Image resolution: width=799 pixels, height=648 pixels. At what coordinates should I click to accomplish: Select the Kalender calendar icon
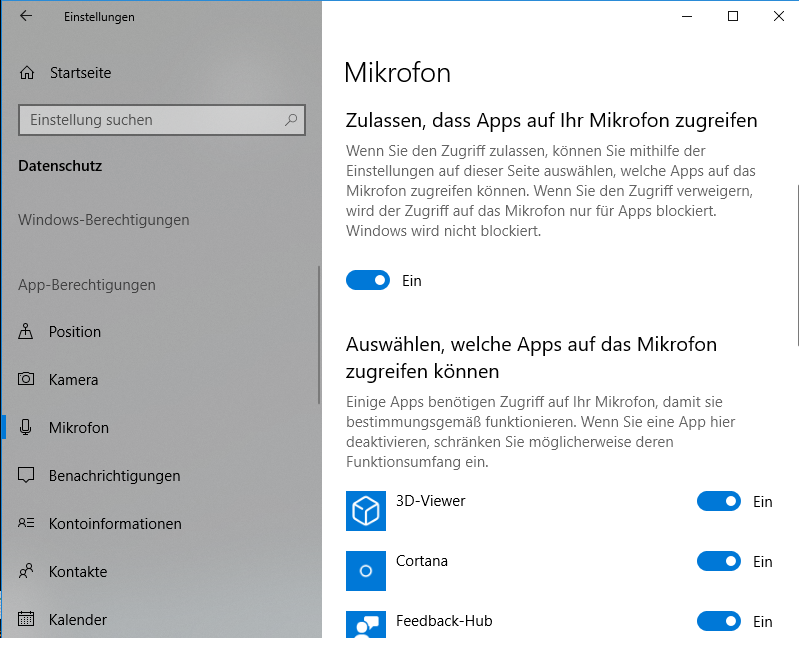click(26, 618)
